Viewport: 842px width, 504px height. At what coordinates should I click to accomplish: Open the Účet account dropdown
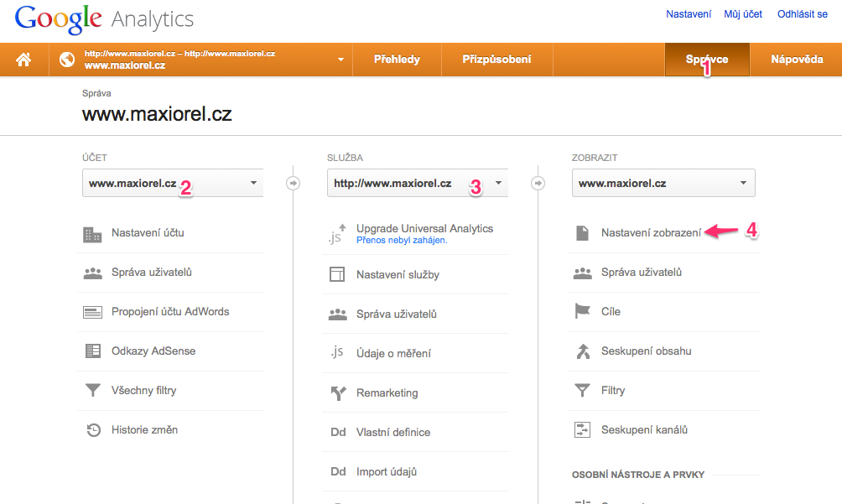[x=173, y=183]
